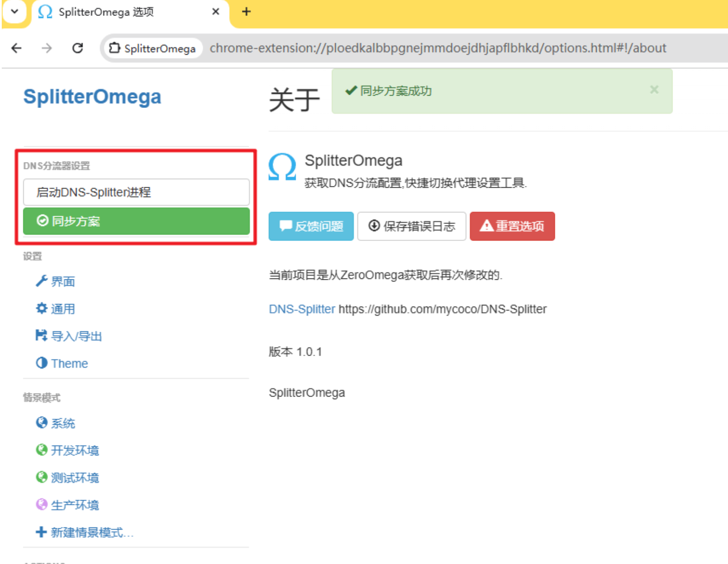Click the large Omega logo icon
The width and height of the screenshot is (728, 564).
(x=282, y=167)
